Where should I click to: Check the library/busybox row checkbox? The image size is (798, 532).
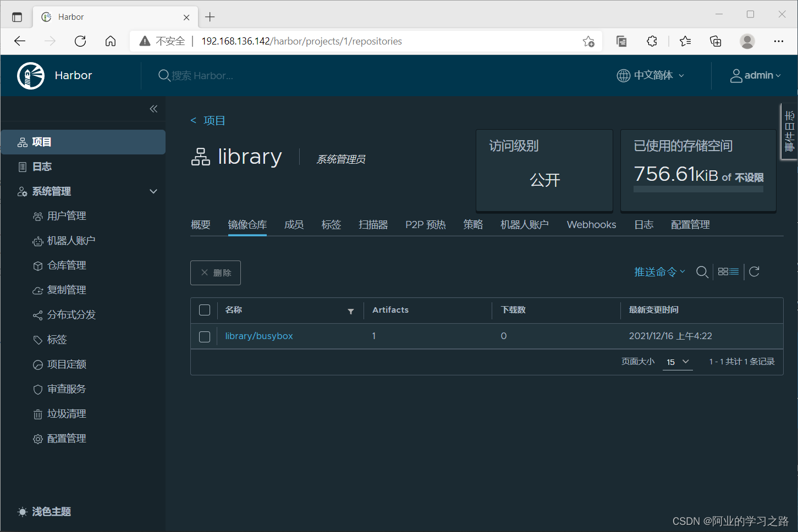[x=205, y=336]
